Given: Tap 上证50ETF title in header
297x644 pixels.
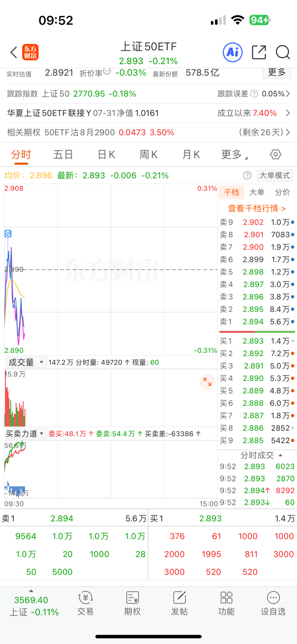Looking at the screenshot, I should 148,47.
